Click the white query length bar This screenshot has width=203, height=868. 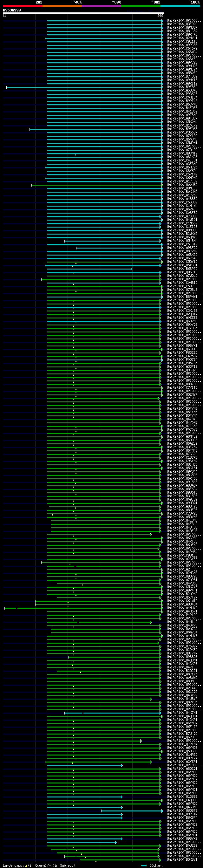(84, 13)
